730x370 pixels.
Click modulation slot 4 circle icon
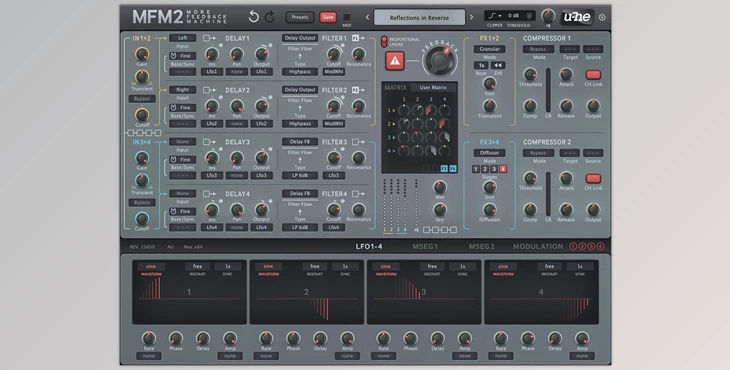[x=600, y=246]
